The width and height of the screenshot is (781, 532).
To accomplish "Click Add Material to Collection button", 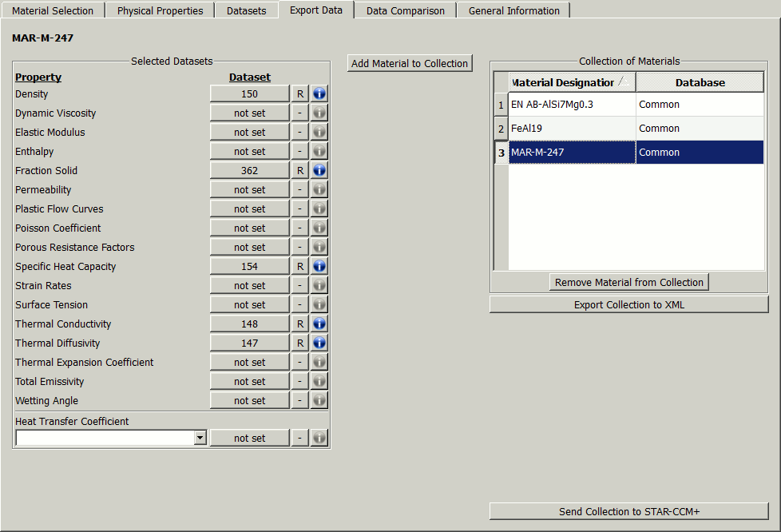I will point(410,63).
